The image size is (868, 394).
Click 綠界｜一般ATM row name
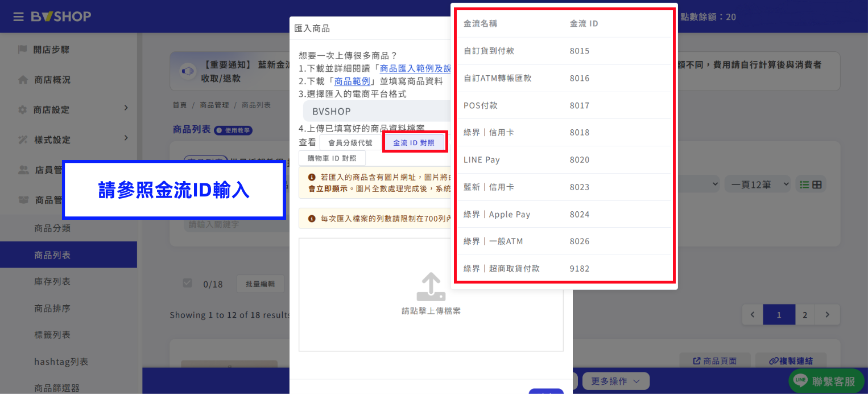(493, 241)
